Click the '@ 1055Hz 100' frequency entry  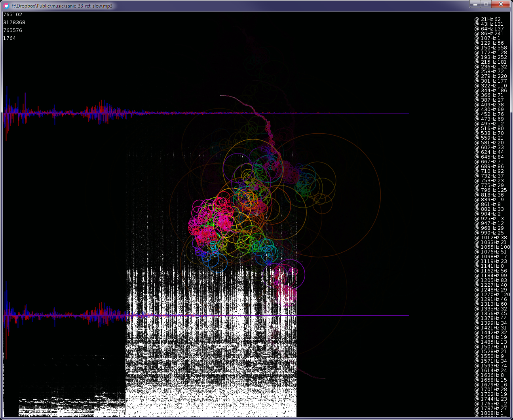[x=492, y=247]
